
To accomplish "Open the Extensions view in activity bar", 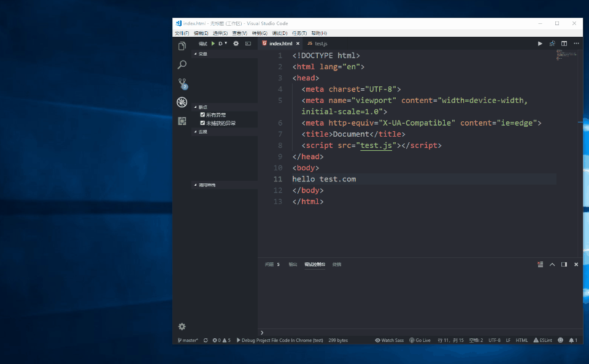I will (182, 121).
